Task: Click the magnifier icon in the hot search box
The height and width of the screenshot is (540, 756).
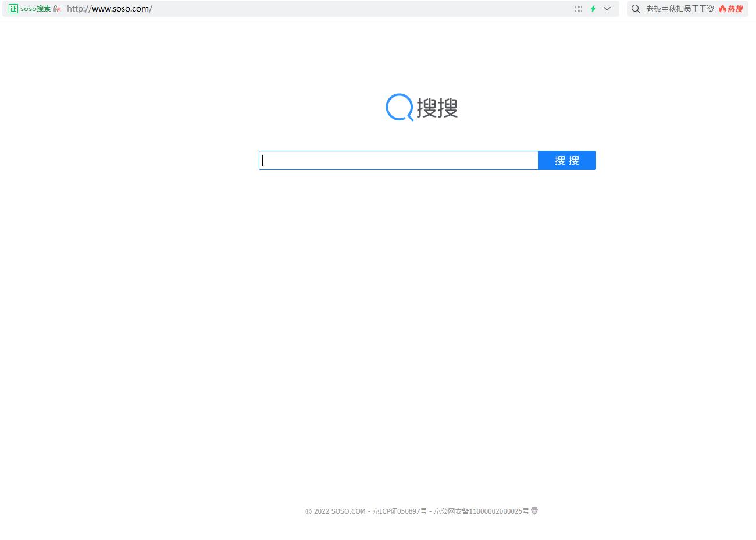Action: [635, 9]
